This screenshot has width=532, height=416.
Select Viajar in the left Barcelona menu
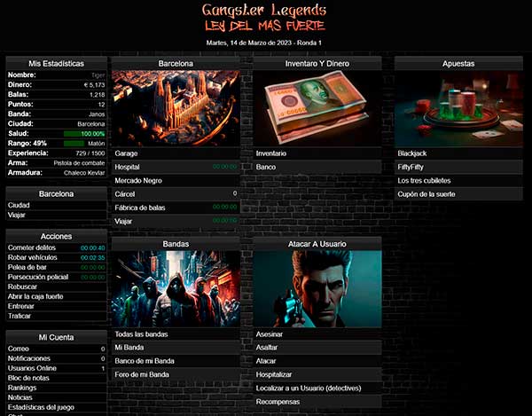coord(57,216)
